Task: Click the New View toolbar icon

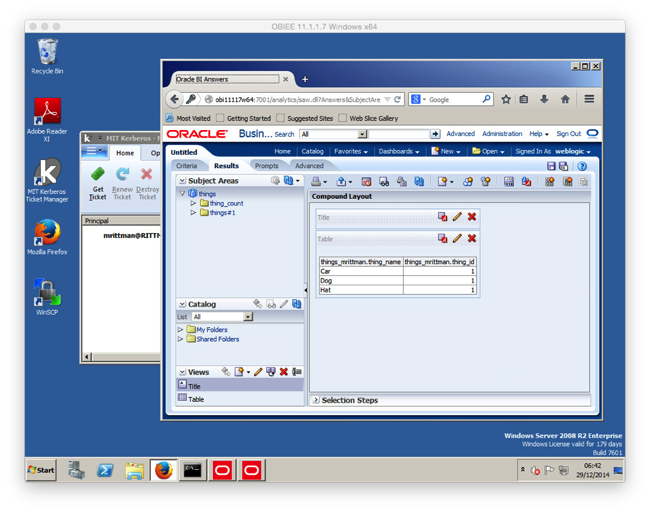Action: click(442, 182)
